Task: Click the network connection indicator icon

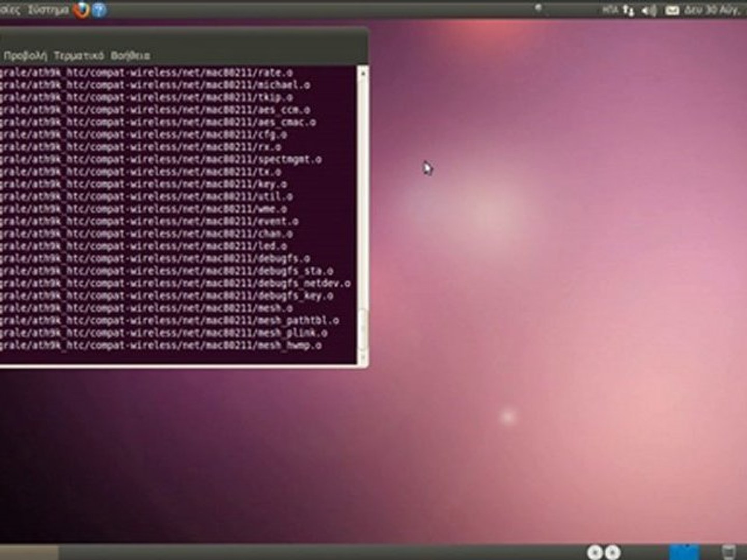Action: click(x=628, y=10)
